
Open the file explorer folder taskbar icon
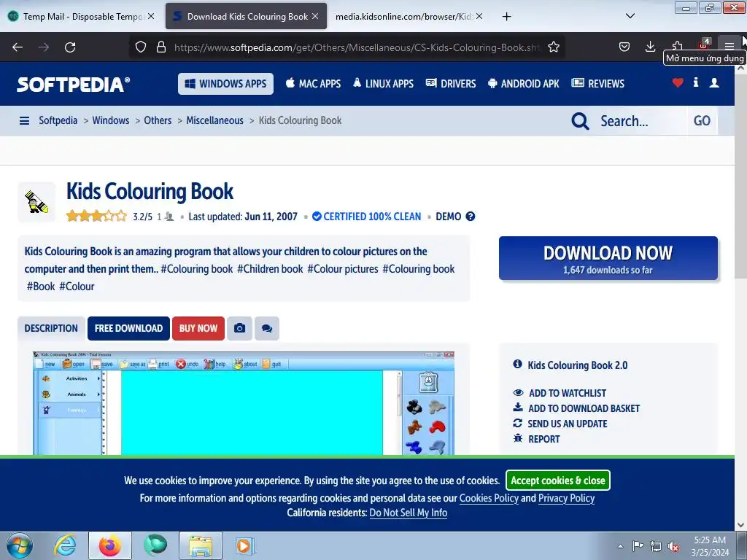(201, 545)
